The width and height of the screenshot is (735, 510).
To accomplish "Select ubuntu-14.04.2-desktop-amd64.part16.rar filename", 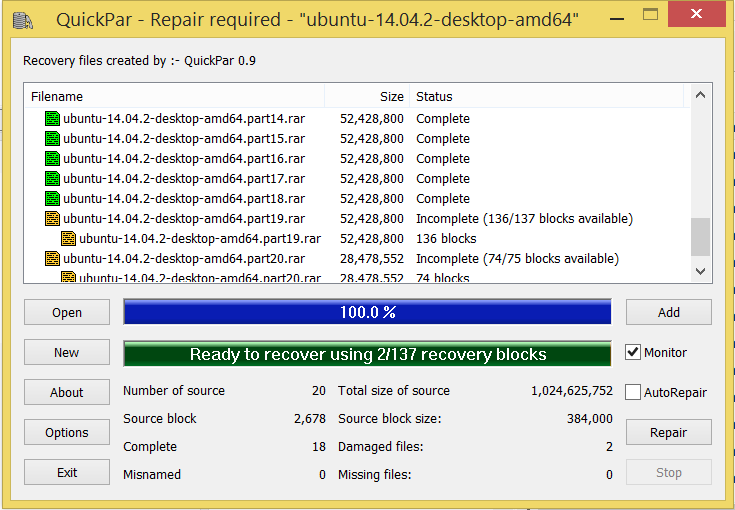I will (184, 158).
